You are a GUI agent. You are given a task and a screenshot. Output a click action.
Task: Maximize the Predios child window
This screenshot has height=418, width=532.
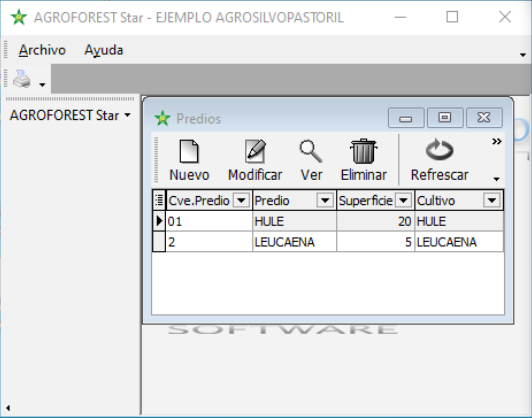(445, 118)
